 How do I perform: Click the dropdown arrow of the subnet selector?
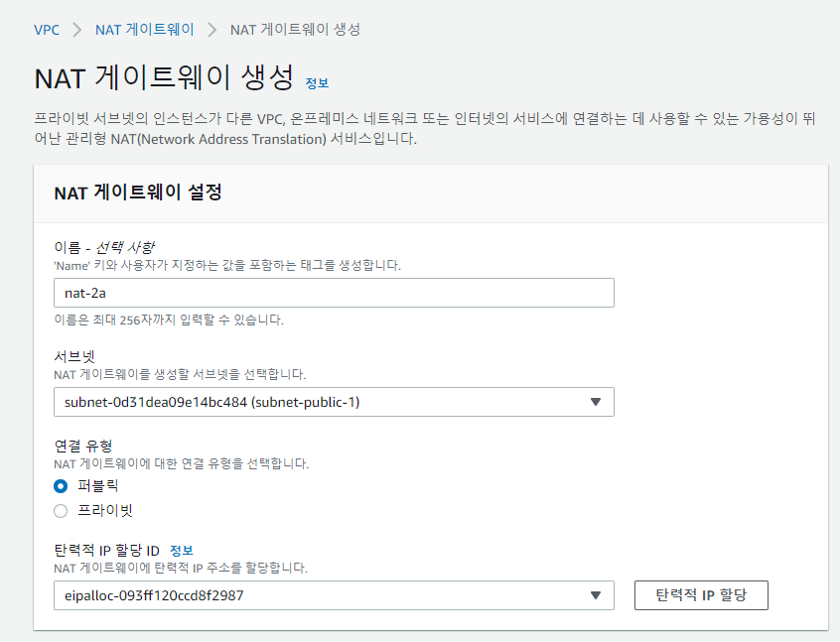click(x=596, y=402)
